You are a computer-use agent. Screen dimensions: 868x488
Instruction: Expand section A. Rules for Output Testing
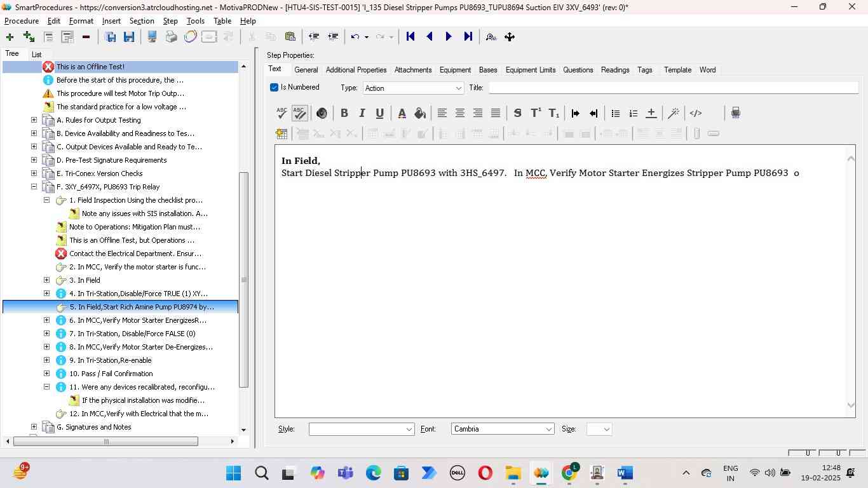(x=34, y=120)
